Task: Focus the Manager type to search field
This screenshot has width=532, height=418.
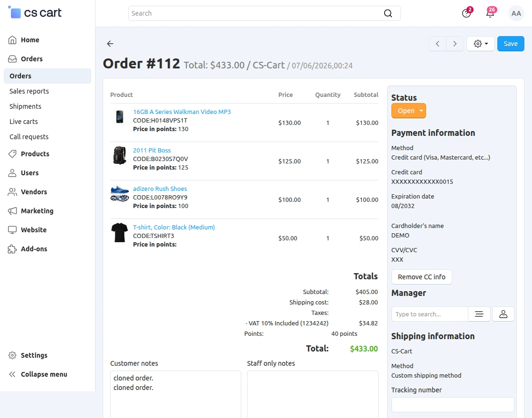Action: point(429,314)
